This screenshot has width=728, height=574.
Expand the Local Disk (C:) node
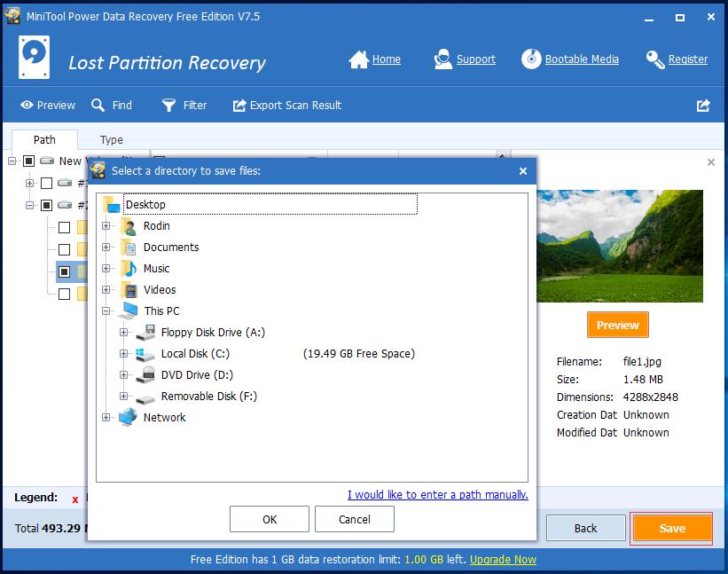124,354
